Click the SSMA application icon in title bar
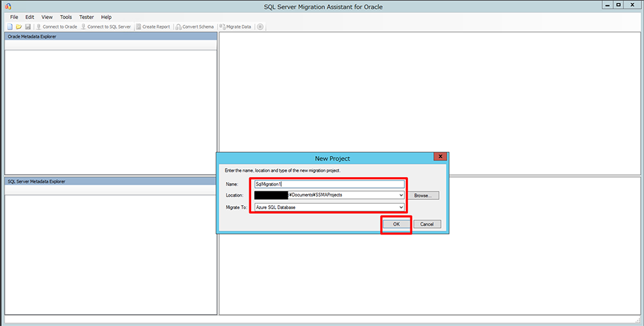This screenshot has height=326, width=644. [x=8, y=7]
